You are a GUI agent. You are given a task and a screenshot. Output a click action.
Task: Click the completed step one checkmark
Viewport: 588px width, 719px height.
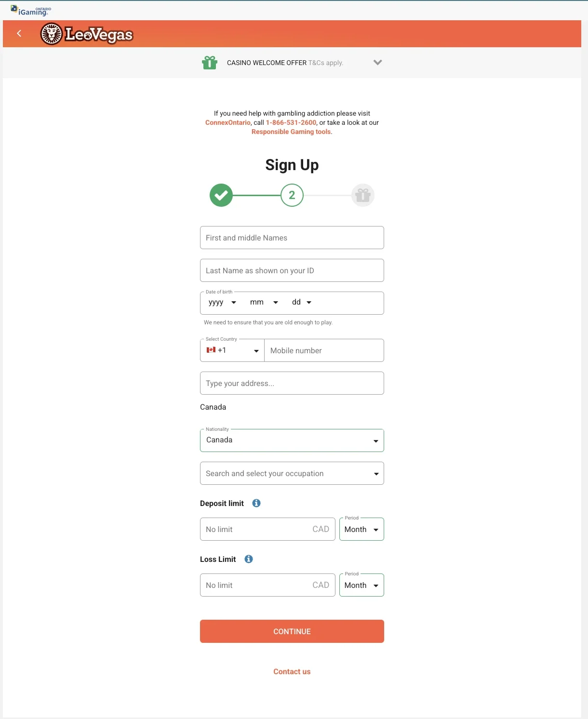221,195
